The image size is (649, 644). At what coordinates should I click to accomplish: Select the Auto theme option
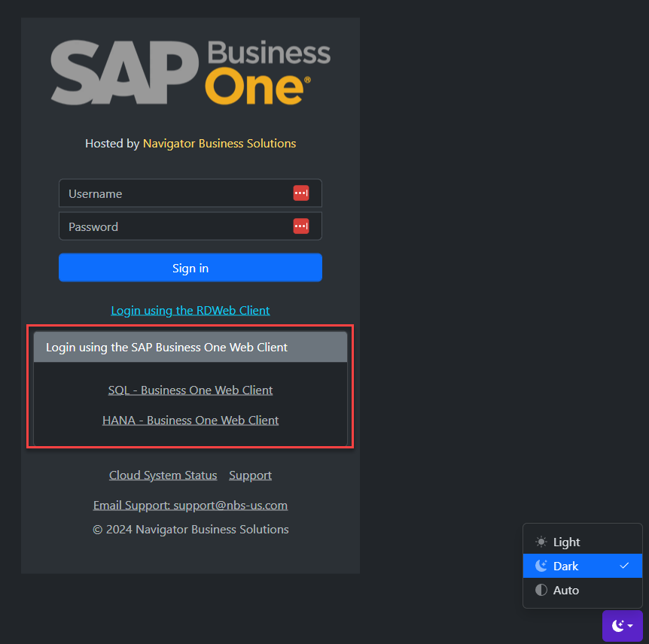[x=582, y=590]
